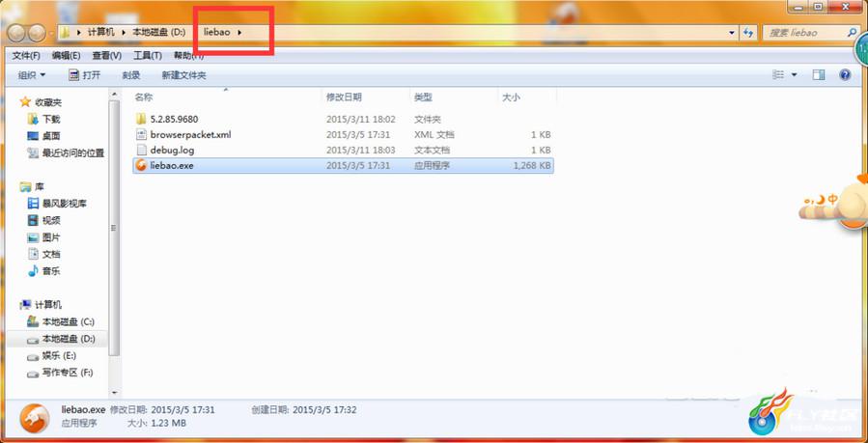This screenshot has height=443, width=868.
Task: Open the 编辑(E) menu
Action: click(x=67, y=55)
